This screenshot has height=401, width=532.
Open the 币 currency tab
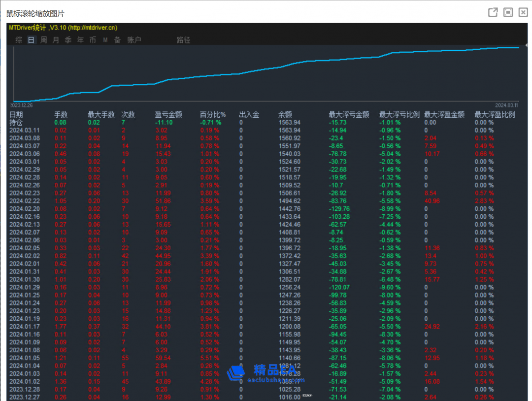[x=93, y=40]
